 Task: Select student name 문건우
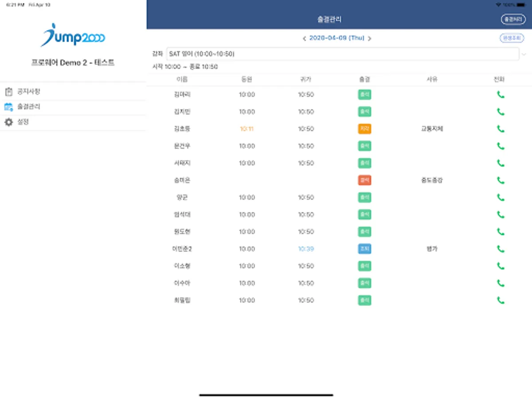182,146
